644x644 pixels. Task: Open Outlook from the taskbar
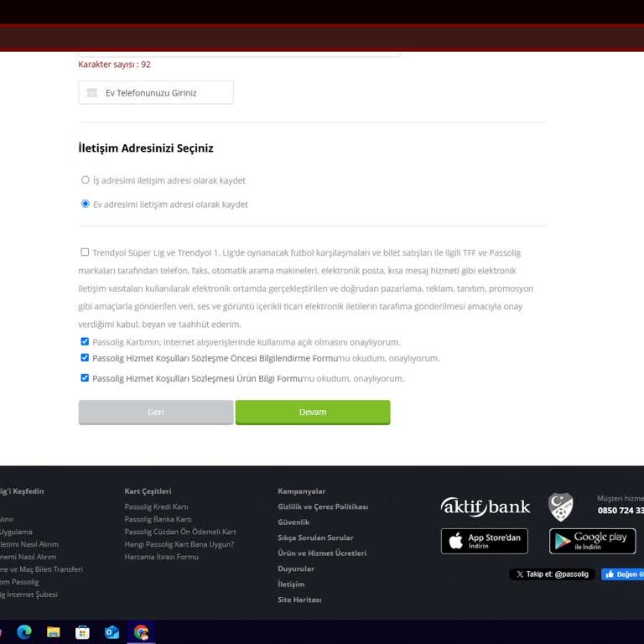click(112, 631)
